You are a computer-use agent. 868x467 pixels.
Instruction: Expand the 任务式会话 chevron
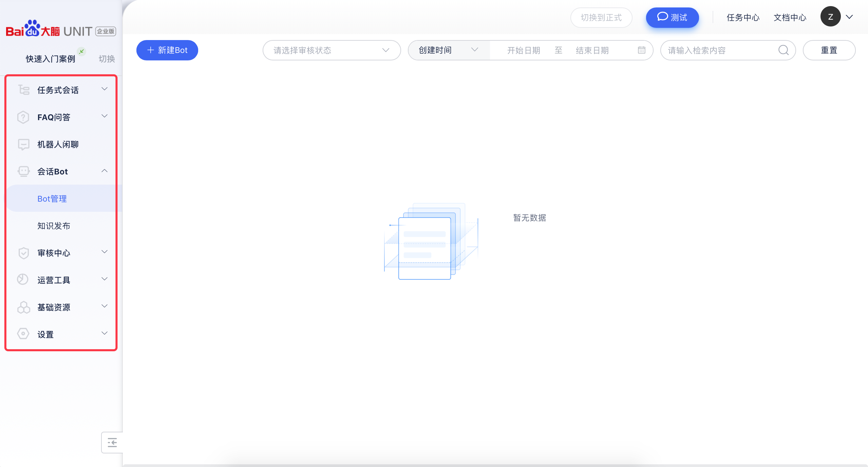click(x=105, y=89)
